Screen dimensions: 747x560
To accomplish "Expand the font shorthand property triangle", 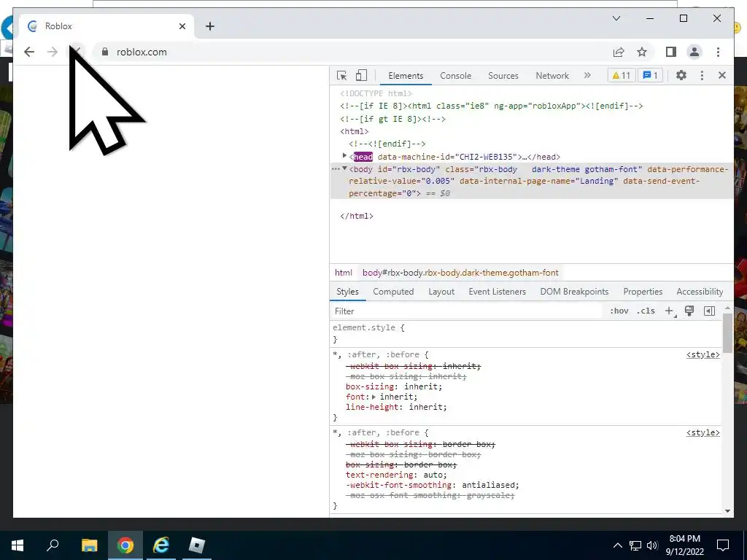I will (x=374, y=397).
